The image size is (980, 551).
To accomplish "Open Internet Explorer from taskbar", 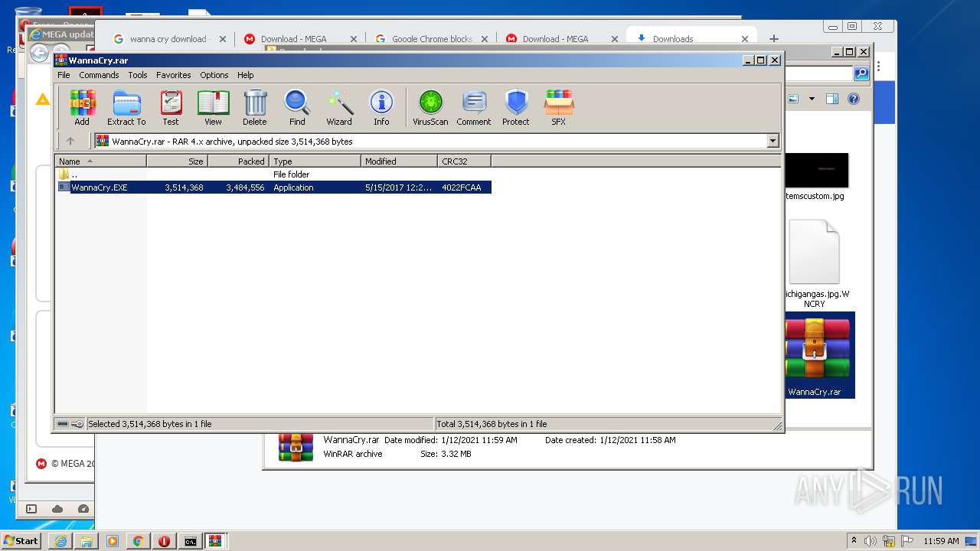I will coord(60,541).
